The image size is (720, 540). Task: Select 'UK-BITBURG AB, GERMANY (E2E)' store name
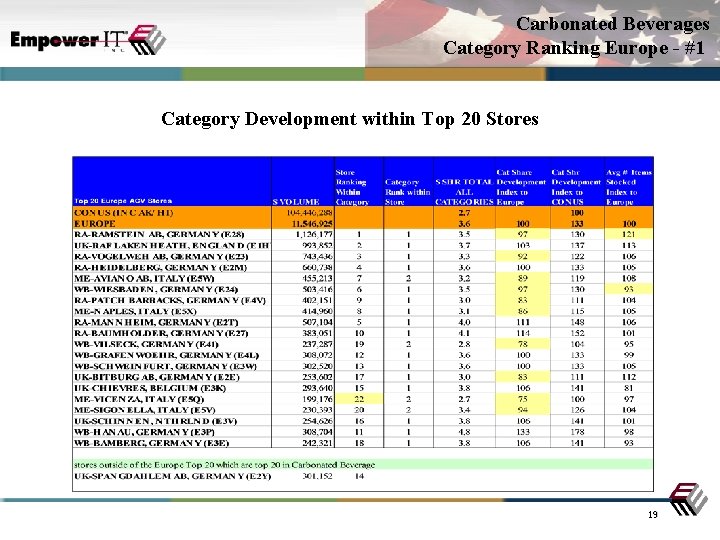click(x=157, y=377)
